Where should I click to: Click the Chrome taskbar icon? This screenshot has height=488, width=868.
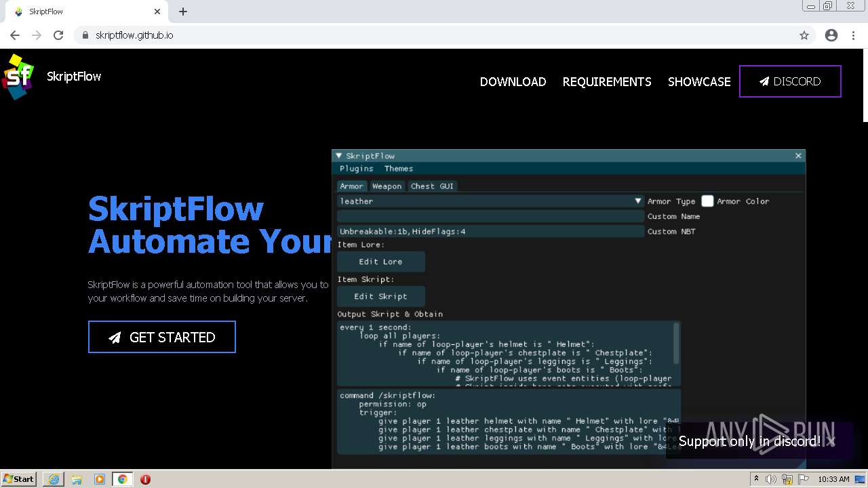[123, 479]
